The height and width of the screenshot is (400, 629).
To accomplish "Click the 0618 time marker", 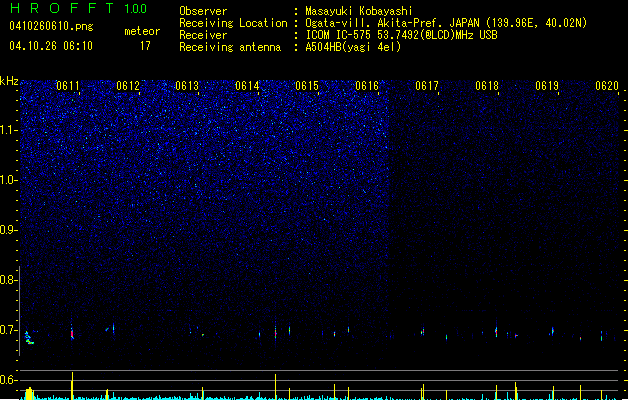I will (x=487, y=85).
